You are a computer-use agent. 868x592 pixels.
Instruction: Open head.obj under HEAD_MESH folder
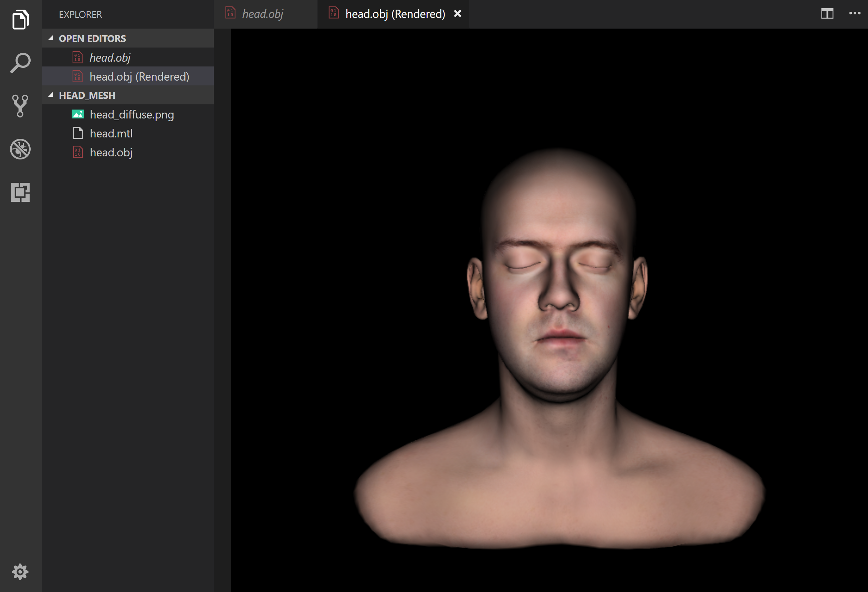(111, 152)
